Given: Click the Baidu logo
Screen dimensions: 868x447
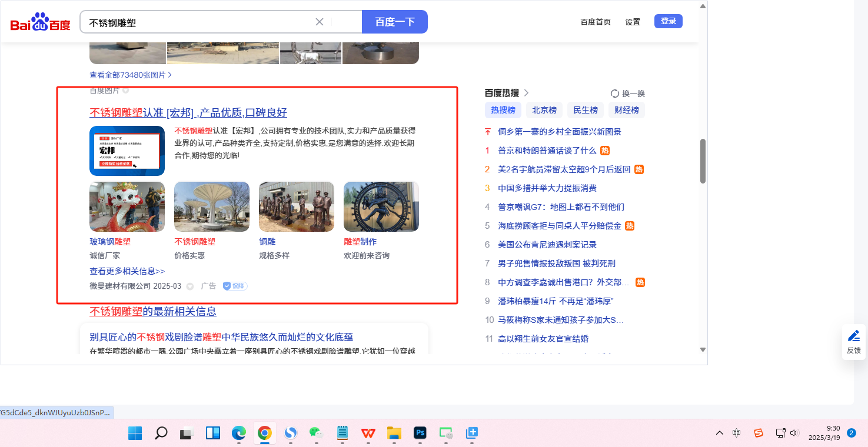Looking at the screenshot, I should pos(40,22).
